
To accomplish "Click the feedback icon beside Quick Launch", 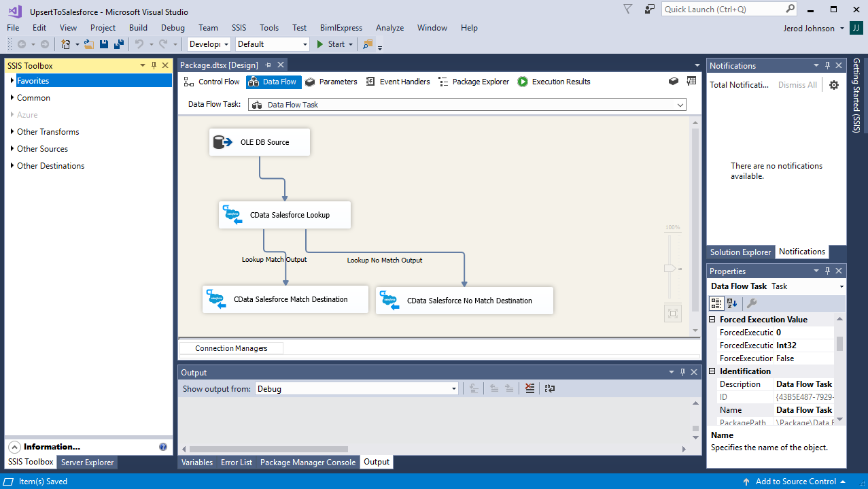I will click(650, 10).
